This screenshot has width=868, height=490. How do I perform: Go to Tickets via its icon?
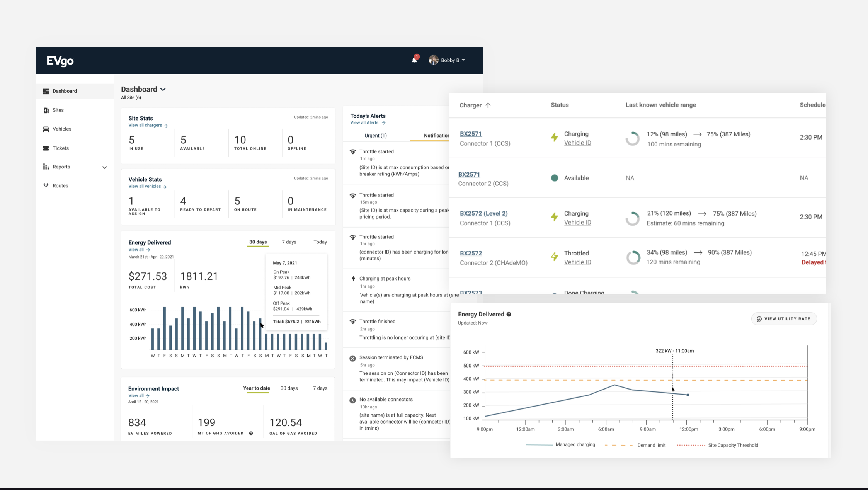click(46, 148)
